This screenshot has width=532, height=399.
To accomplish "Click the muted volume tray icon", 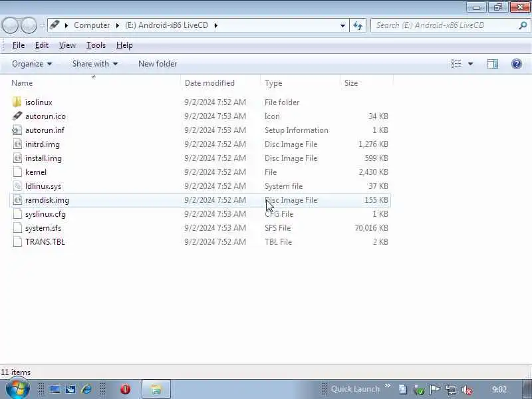I will pos(467,390).
